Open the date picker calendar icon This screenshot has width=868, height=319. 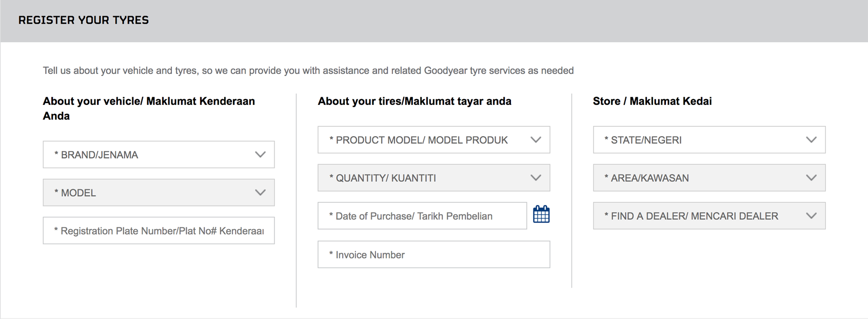pyautogui.click(x=541, y=214)
